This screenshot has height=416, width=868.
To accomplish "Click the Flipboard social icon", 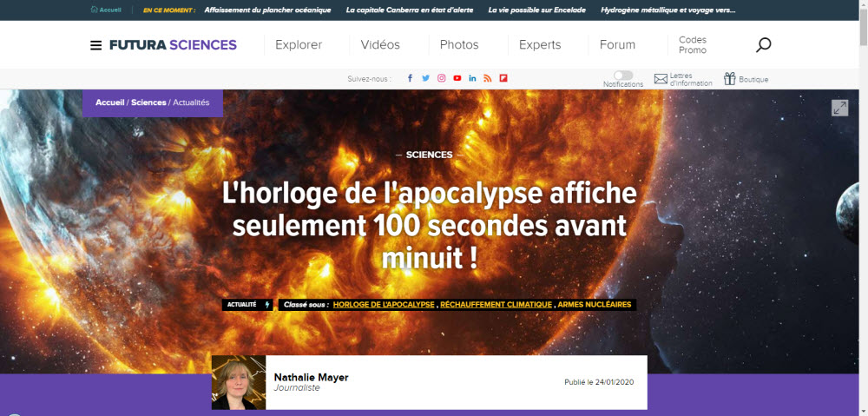I will [503, 78].
